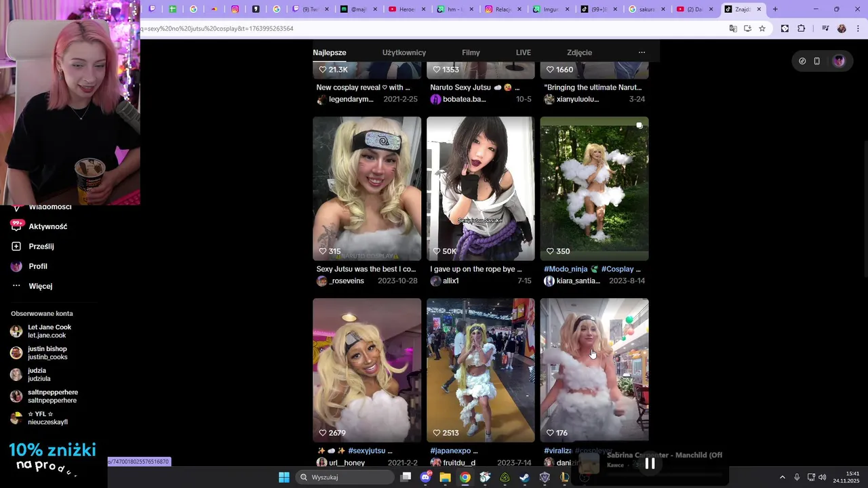
Task: Open the Chrome profile avatar
Action: [x=842, y=28]
